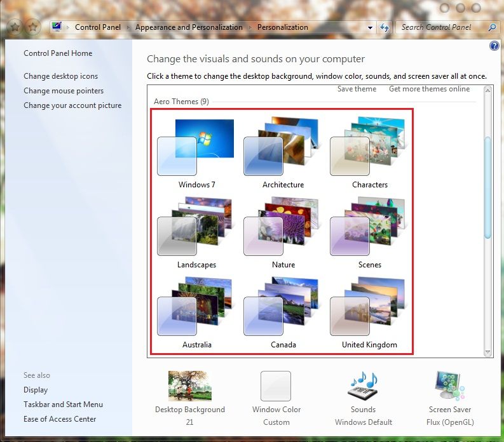
Task: Expand arrow before Control Panel breadcrumb
Action: (68, 28)
